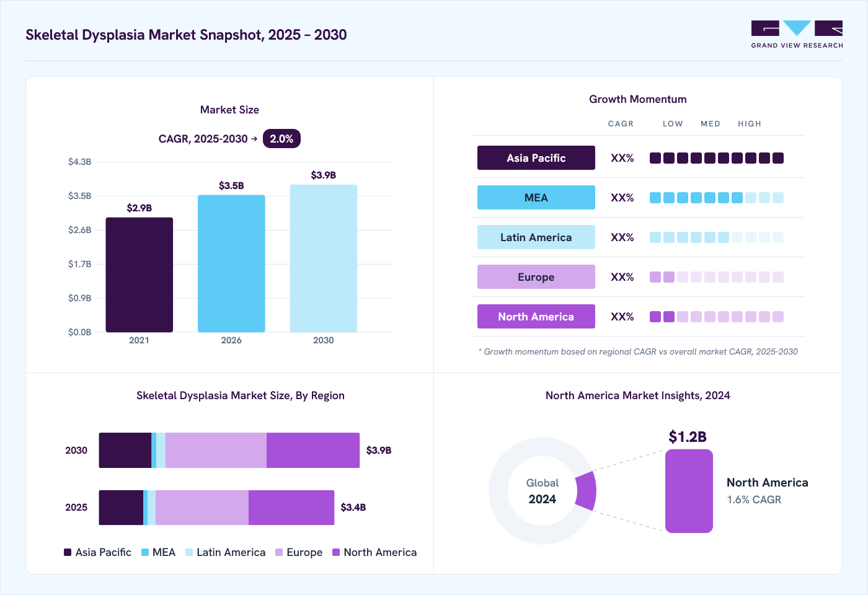Click the "$3.9B" label beside the 2030 regional bar
This screenshot has width=868, height=595.
pos(379,450)
